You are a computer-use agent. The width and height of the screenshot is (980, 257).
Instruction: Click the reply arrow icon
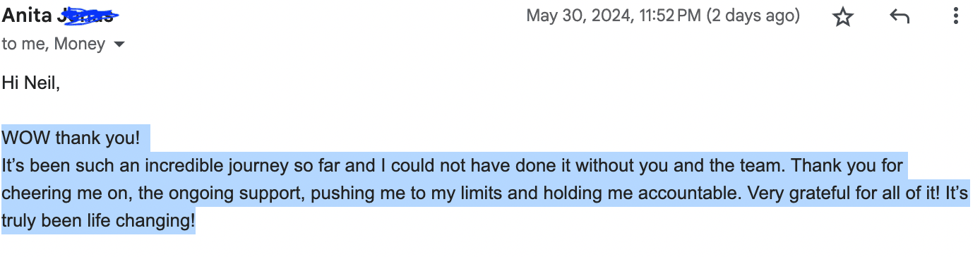click(x=899, y=16)
